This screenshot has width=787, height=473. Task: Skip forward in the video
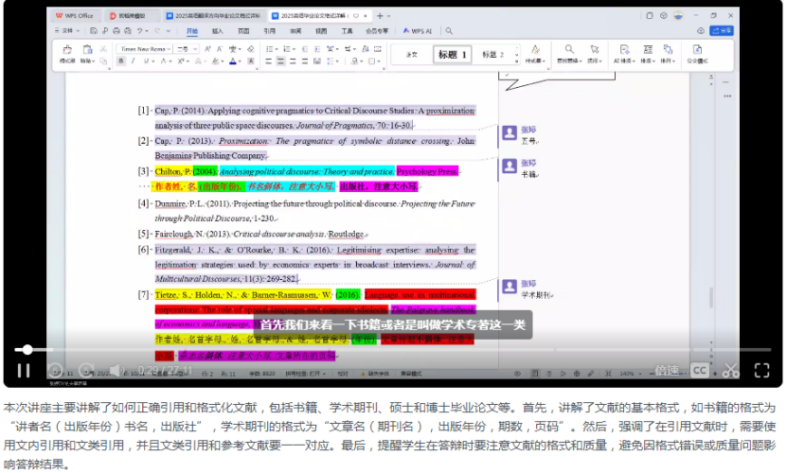(84, 371)
